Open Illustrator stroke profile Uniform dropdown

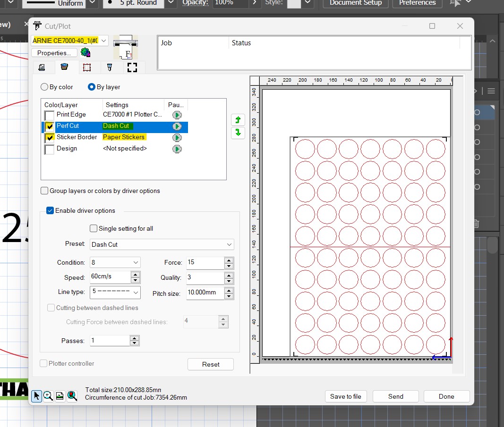92,2
